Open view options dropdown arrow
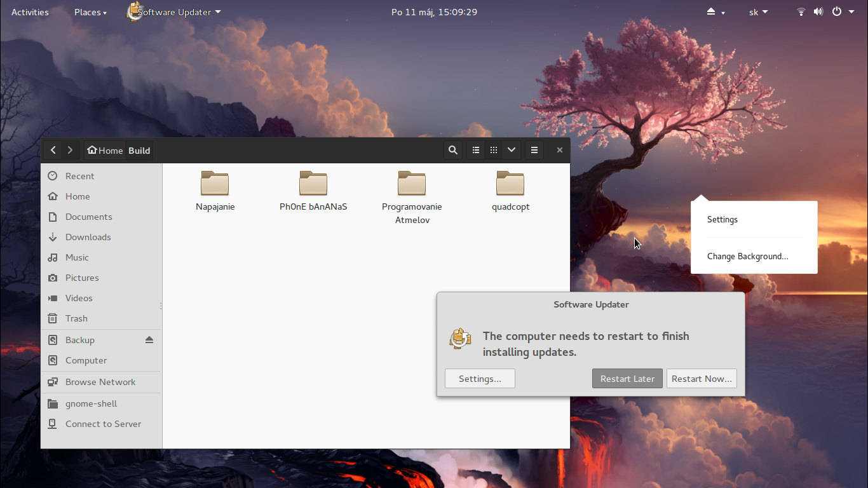 click(x=512, y=151)
